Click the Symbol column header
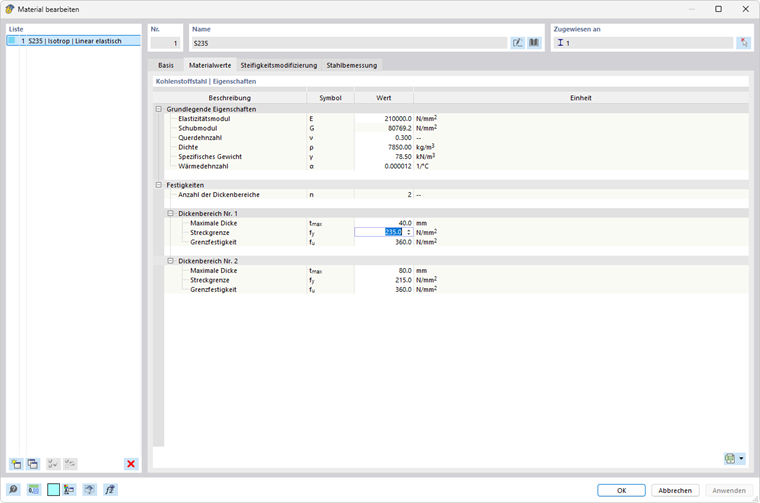 pyautogui.click(x=331, y=98)
